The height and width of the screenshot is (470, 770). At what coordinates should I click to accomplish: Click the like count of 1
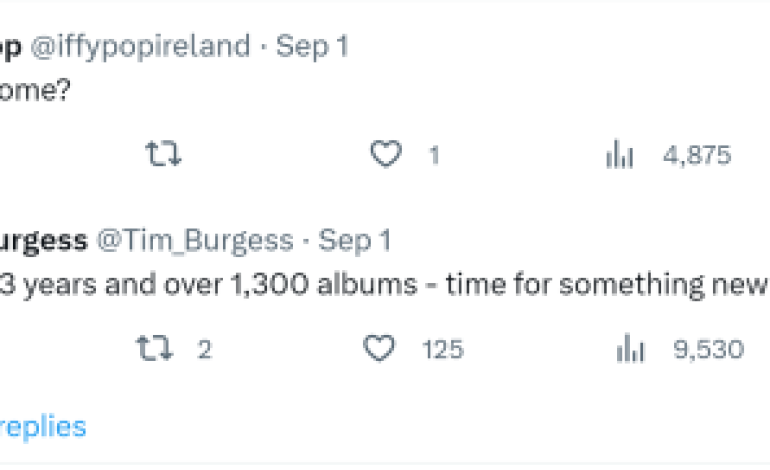(x=434, y=155)
